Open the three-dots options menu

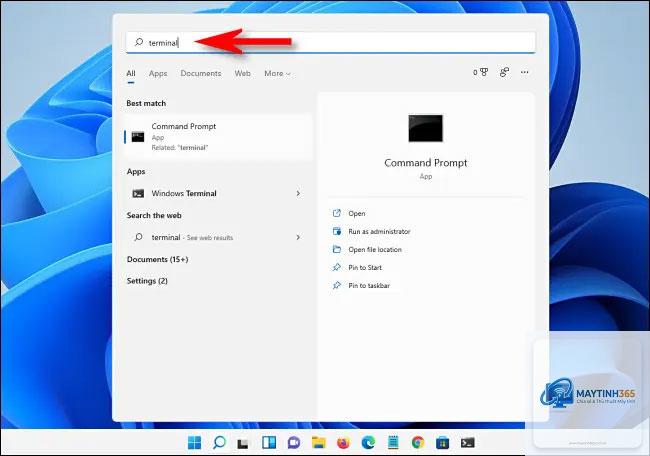[524, 73]
